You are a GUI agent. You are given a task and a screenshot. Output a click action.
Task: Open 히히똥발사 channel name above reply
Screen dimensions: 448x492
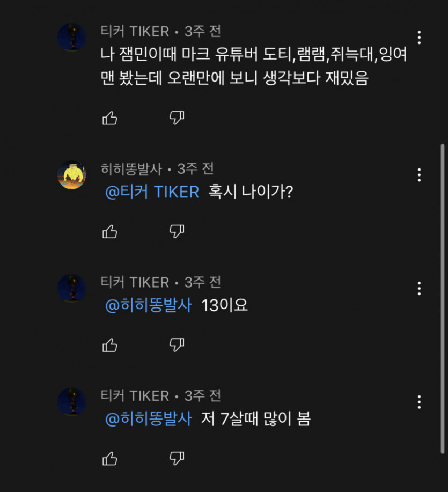tap(132, 168)
